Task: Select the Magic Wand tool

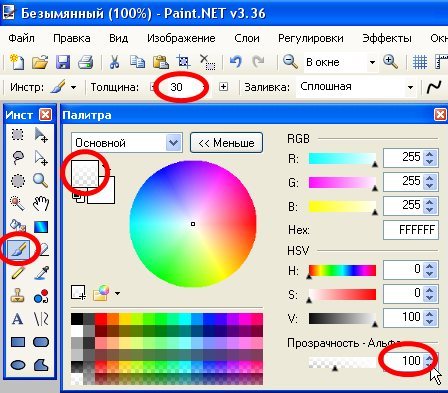Action: pos(18,203)
